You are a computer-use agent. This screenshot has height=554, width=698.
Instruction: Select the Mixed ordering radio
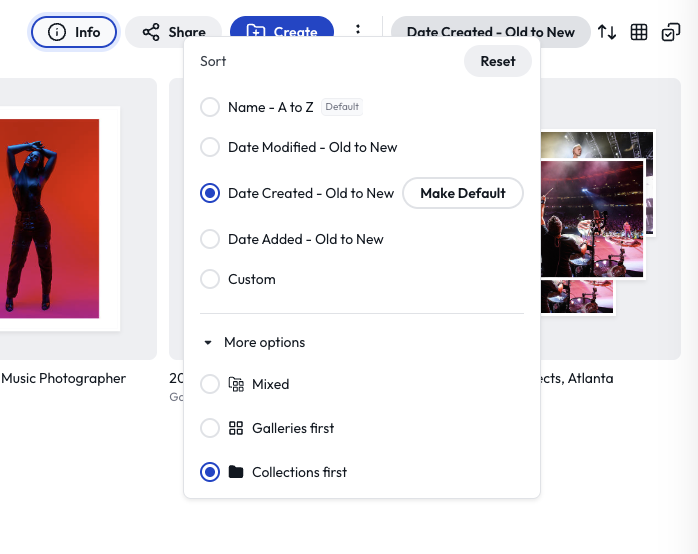tap(210, 384)
